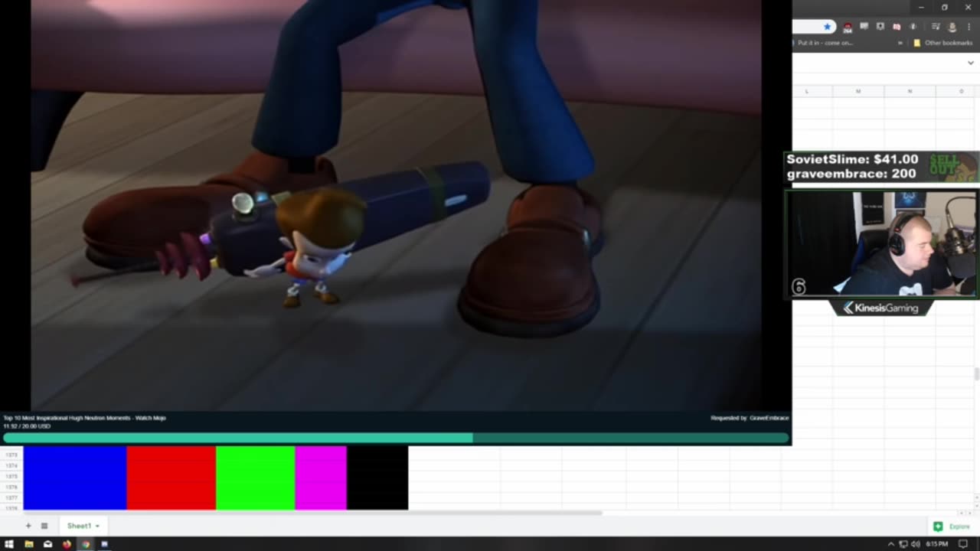Click the blue bookmark star in address bar
The width and height of the screenshot is (980, 551).
tap(827, 27)
